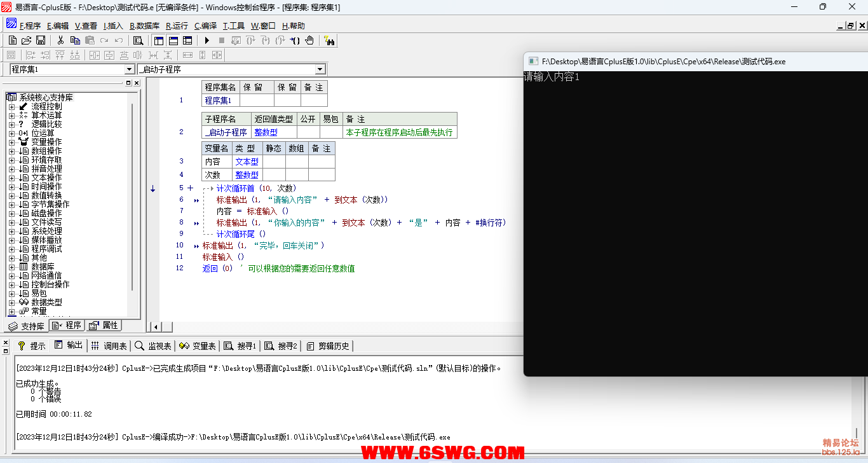Click the align-left form layout icon
The image size is (868, 463).
[31, 55]
